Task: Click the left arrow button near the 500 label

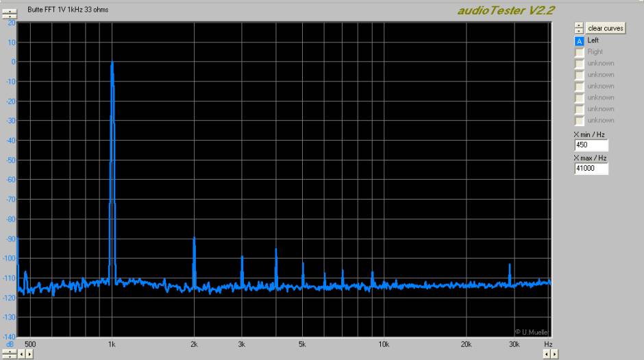Action: pos(21,354)
